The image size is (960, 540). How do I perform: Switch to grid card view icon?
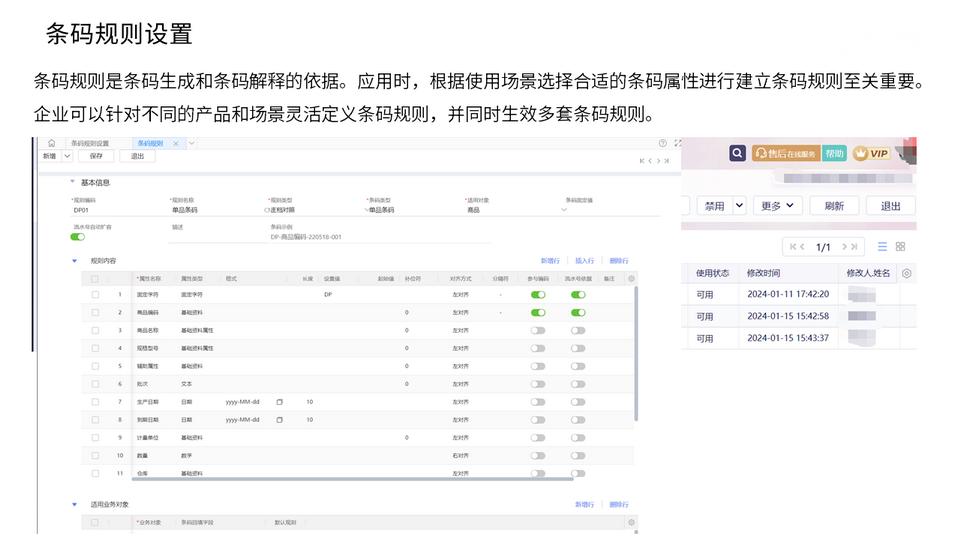pyautogui.click(x=900, y=246)
